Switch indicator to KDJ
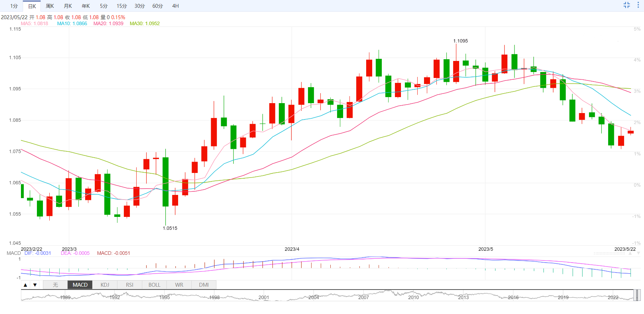This screenshot has width=644, height=314. point(105,285)
